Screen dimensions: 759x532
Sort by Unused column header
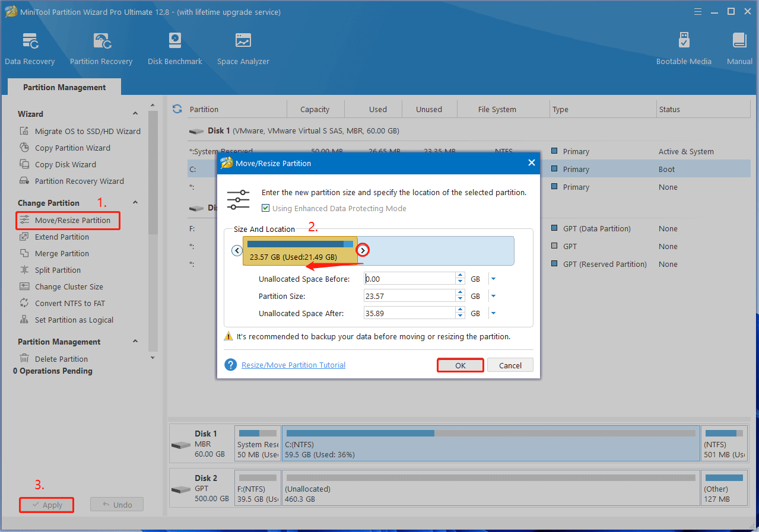[429, 109]
